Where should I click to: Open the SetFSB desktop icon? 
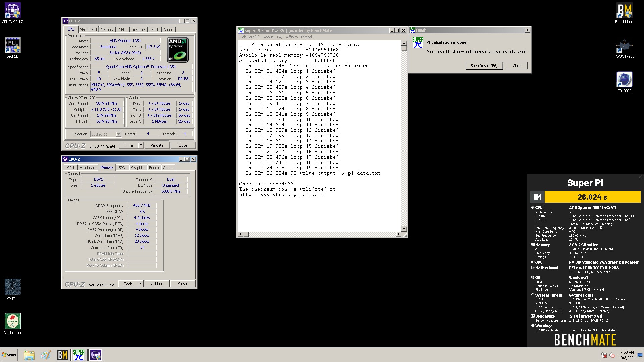click(12, 47)
